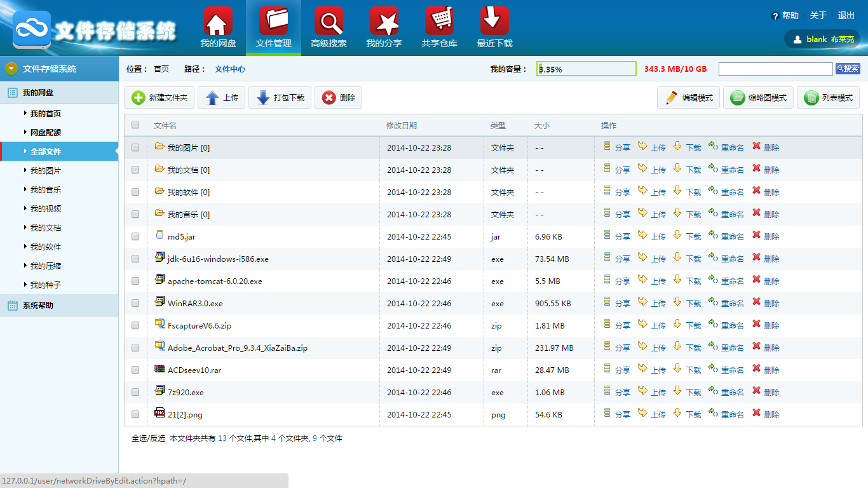The image size is (868, 488).
Task: Switch to thumbnail mode view
Action: coord(758,98)
